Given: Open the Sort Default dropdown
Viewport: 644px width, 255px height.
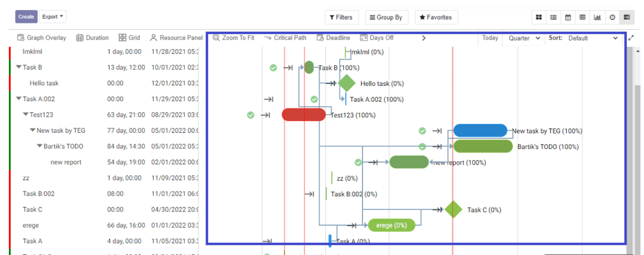Looking at the screenshot, I should [x=592, y=38].
